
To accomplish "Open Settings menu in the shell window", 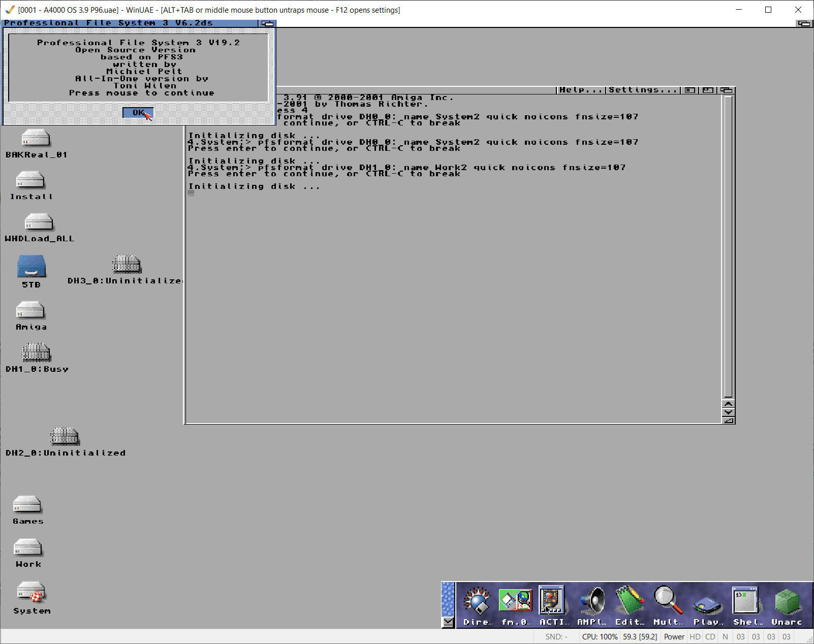I will [x=643, y=90].
